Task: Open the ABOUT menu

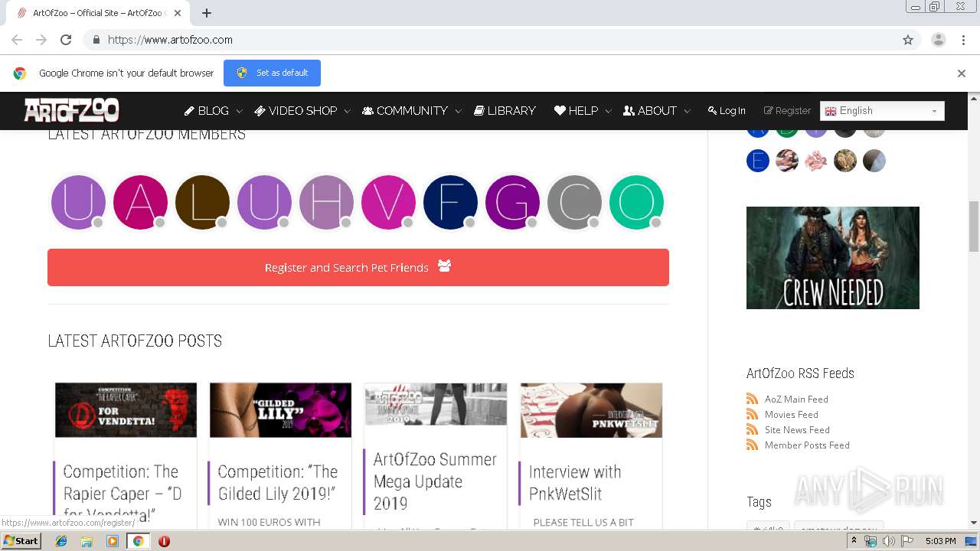Action: (x=650, y=111)
